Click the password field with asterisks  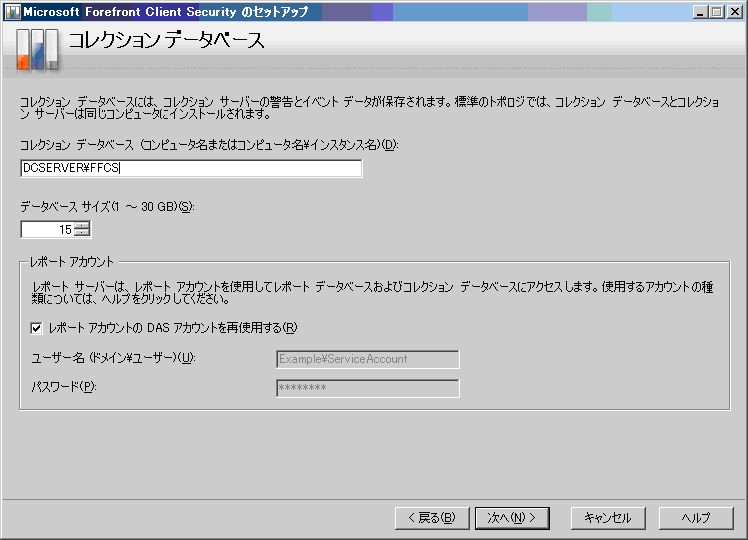[368, 388]
